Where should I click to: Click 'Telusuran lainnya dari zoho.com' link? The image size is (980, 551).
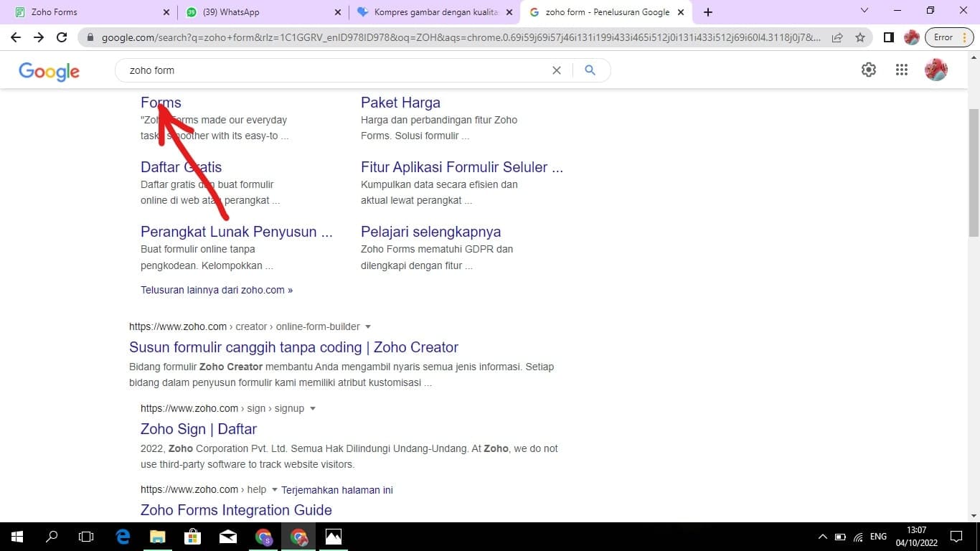pyautogui.click(x=217, y=290)
